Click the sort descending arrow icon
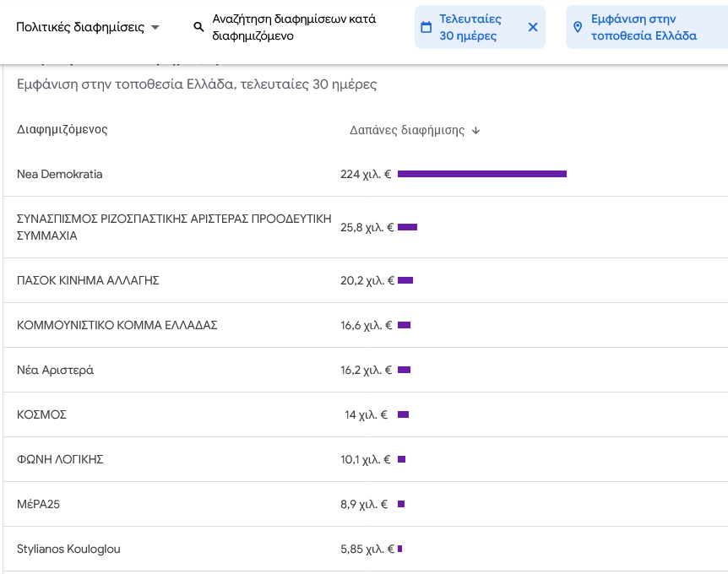Image resolution: width=728 pixels, height=574 pixels. (475, 131)
